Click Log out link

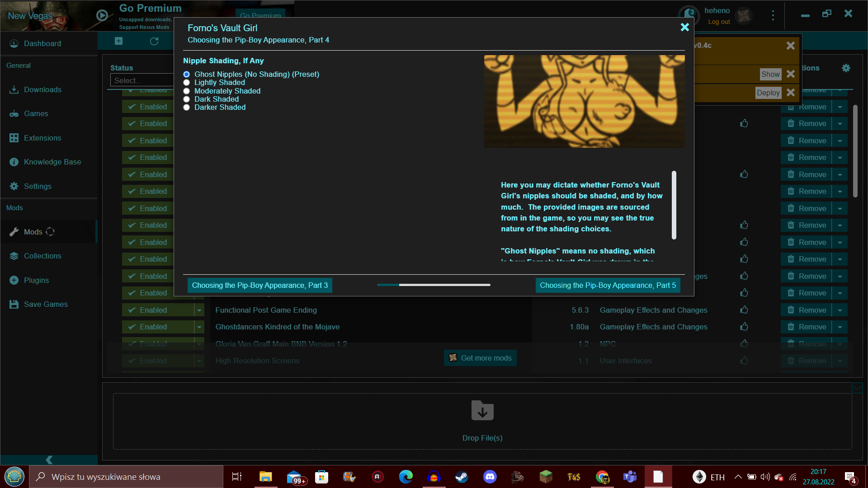[x=719, y=22]
